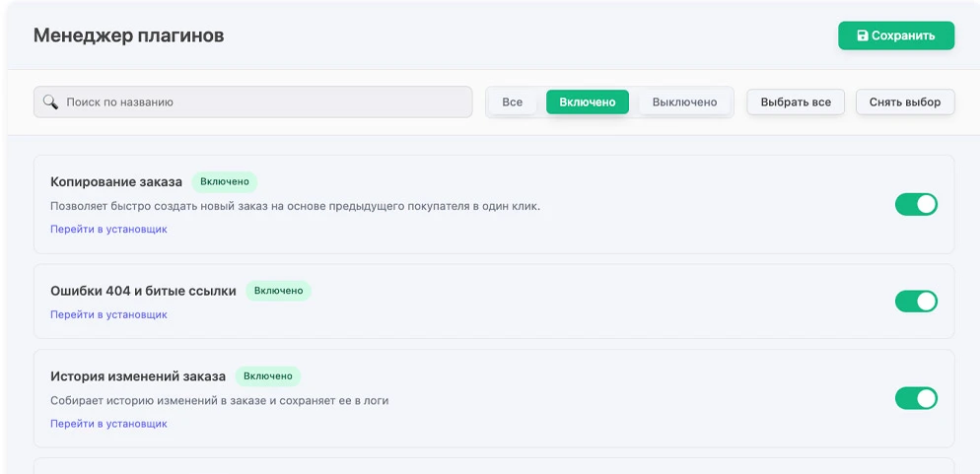Click status badge beside История изменений заказа

click(267, 375)
